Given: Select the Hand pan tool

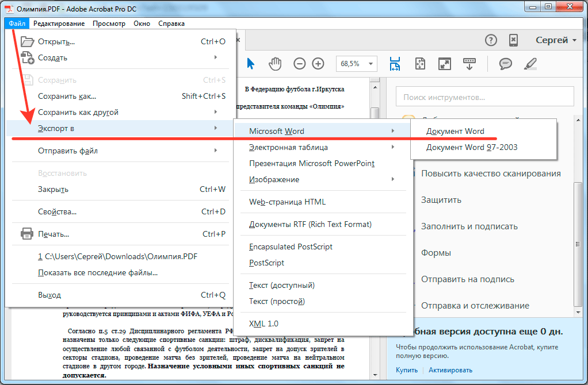Looking at the screenshot, I should click(x=276, y=63).
